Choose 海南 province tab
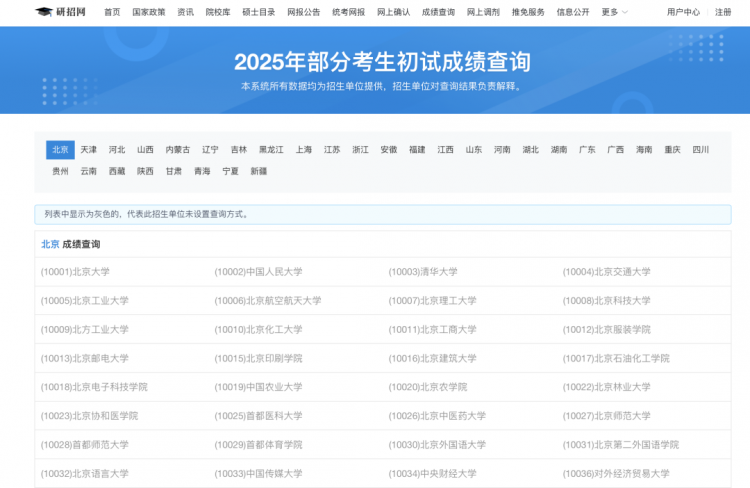 point(644,150)
